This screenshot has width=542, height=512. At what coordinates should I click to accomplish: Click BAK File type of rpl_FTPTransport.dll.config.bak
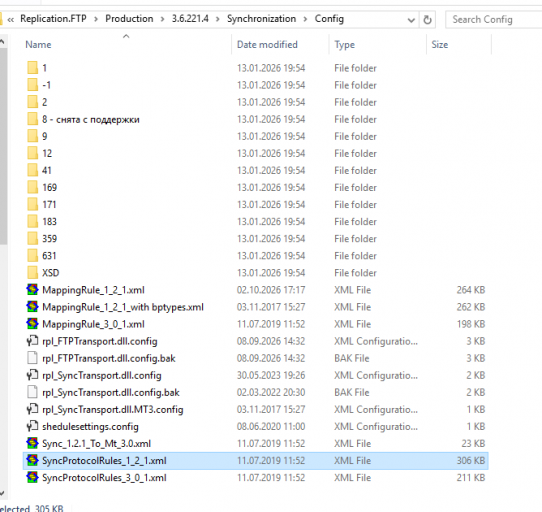pyautogui.click(x=352, y=358)
